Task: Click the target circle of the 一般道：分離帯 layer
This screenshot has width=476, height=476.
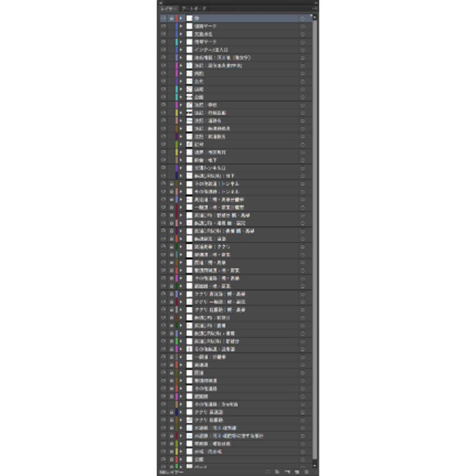Action: 302,357
